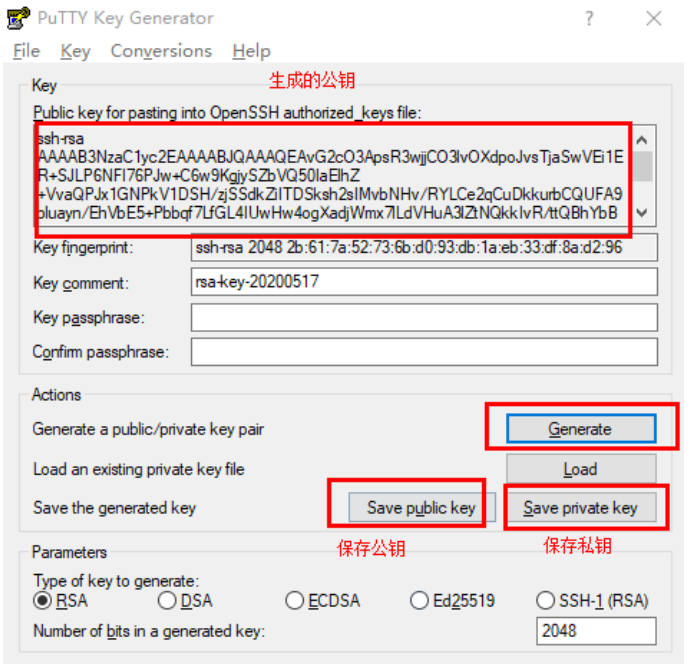Click 'Save the generated key' text
This screenshot has height=668, width=692.
[x=115, y=508]
